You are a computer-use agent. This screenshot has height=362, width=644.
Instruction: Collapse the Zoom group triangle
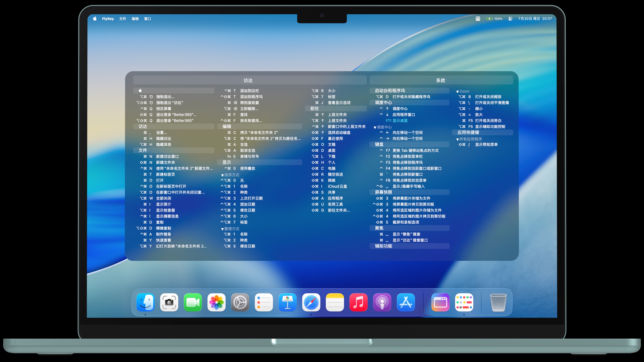click(x=457, y=92)
